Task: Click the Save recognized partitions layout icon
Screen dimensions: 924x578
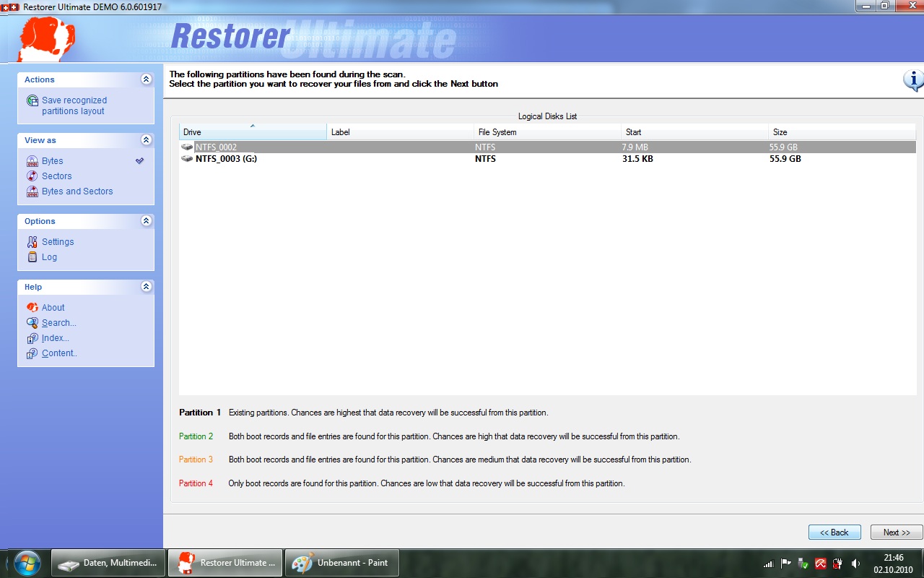Action: 32,100
